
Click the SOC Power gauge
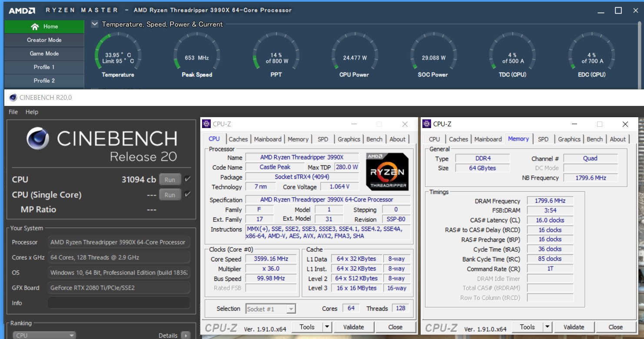(433, 56)
